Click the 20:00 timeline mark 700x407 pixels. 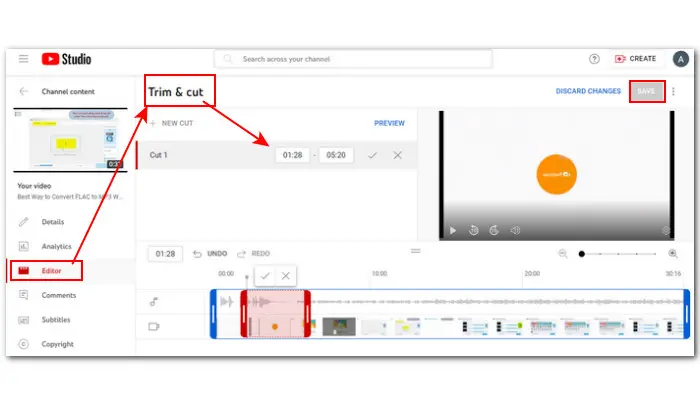[532, 274]
